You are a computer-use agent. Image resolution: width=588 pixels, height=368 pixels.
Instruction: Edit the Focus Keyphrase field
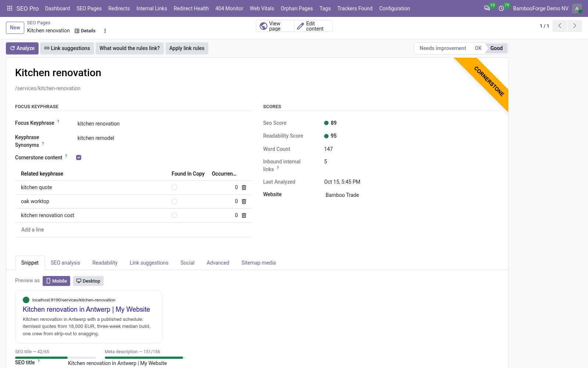164,124
